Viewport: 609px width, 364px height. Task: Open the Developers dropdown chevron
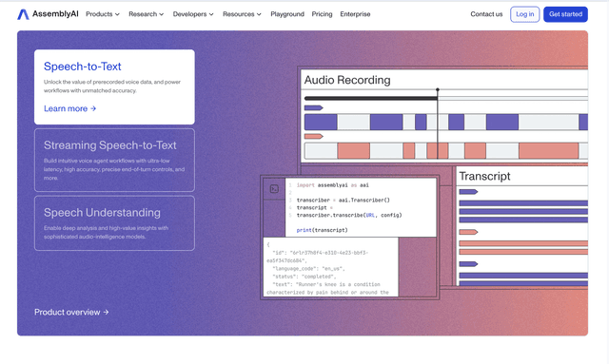tap(211, 14)
